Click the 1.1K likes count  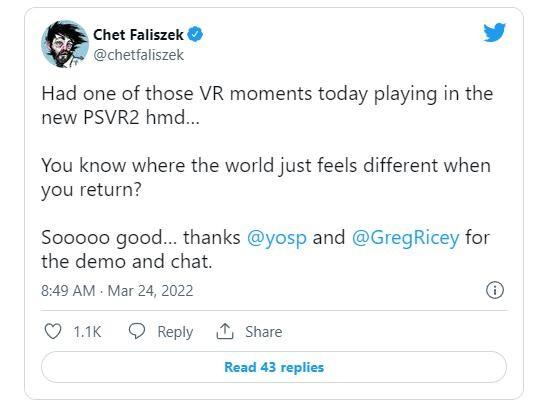(87, 332)
